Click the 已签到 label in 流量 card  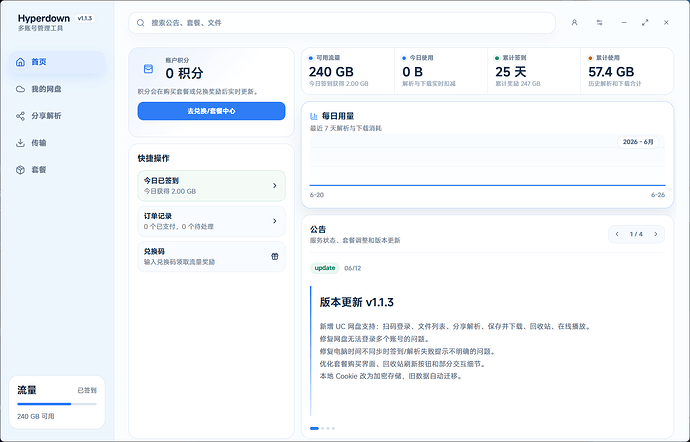coord(87,390)
